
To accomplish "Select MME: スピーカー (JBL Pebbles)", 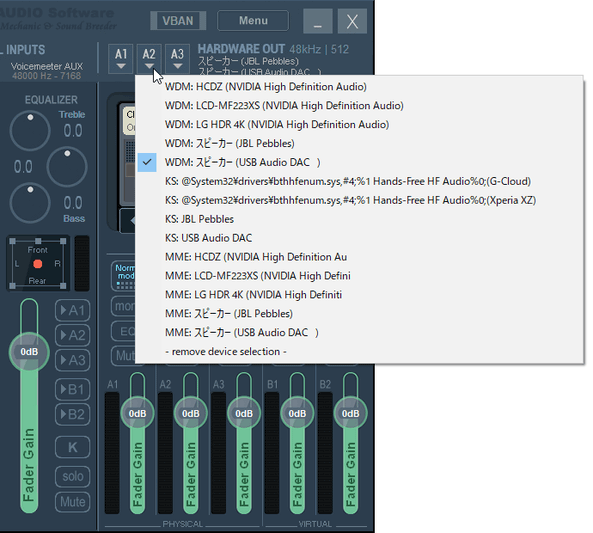I will click(x=359, y=314).
